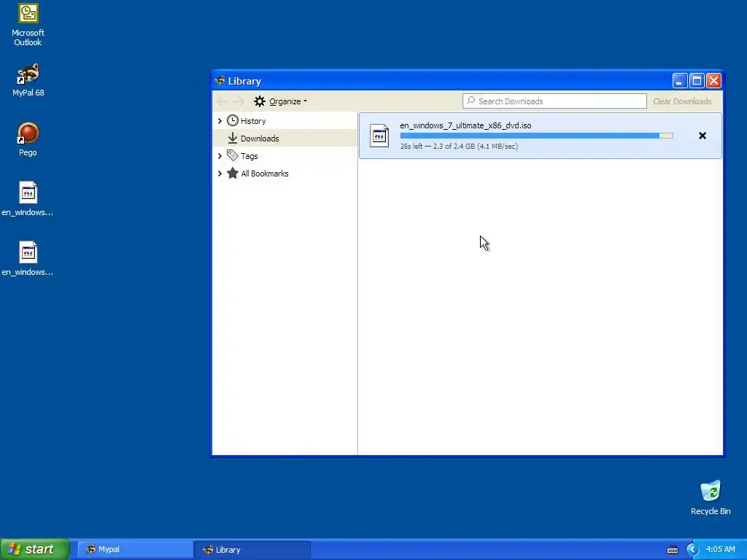Click the '26s left — 2.3 of 2.4 GB' status
This screenshot has width=747, height=560.
[x=459, y=146]
